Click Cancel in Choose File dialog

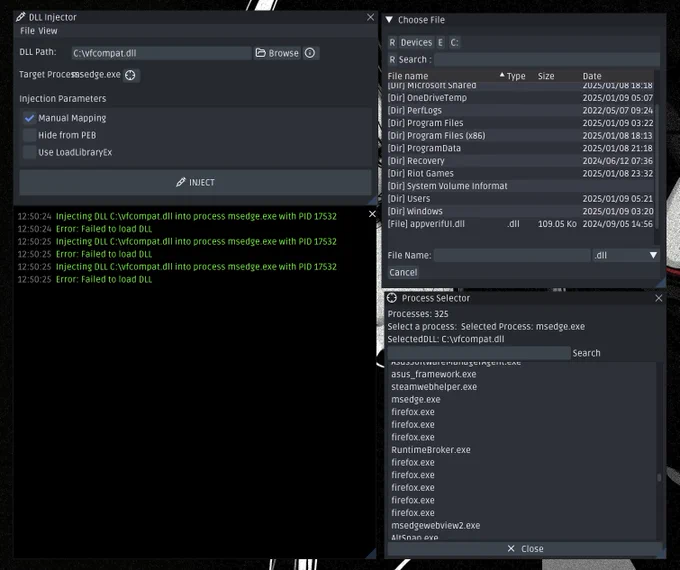click(403, 272)
